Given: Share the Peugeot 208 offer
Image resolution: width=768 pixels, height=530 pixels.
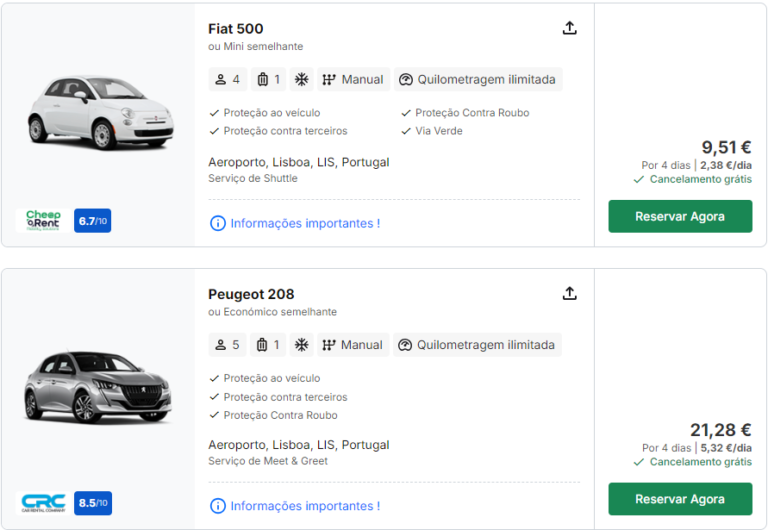Looking at the screenshot, I should pyautogui.click(x=570, y=293).
